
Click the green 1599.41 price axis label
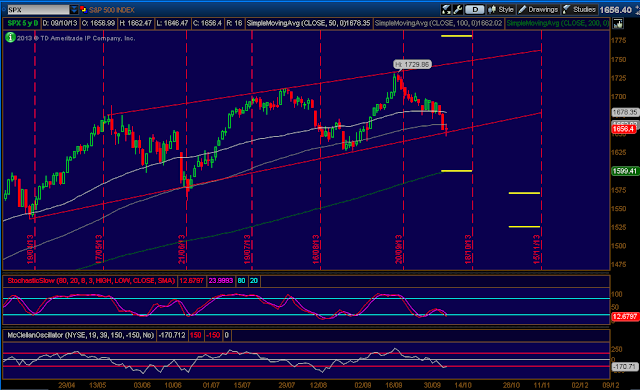click(x=624, y=171)
